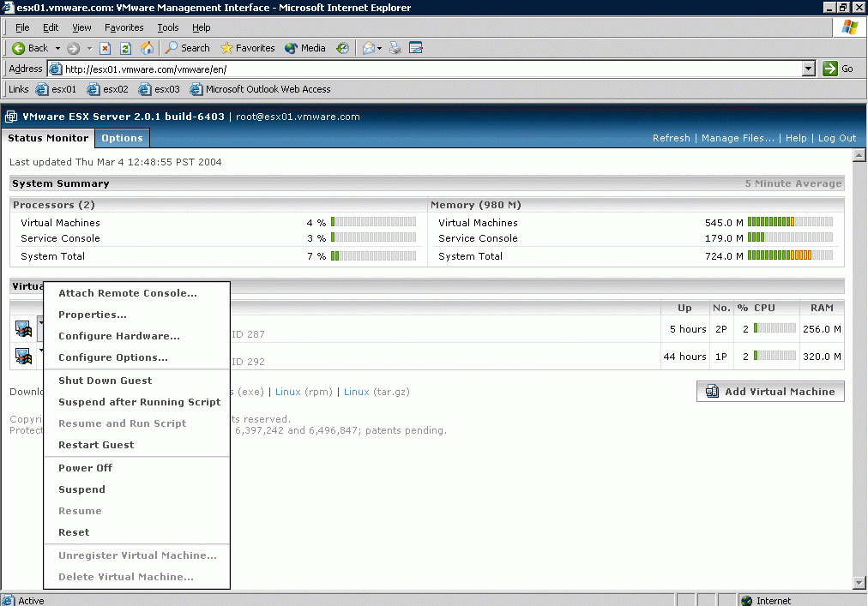Switch to the Options tab
The height and width of the screenshot is (606, 868).
point(122,138)
